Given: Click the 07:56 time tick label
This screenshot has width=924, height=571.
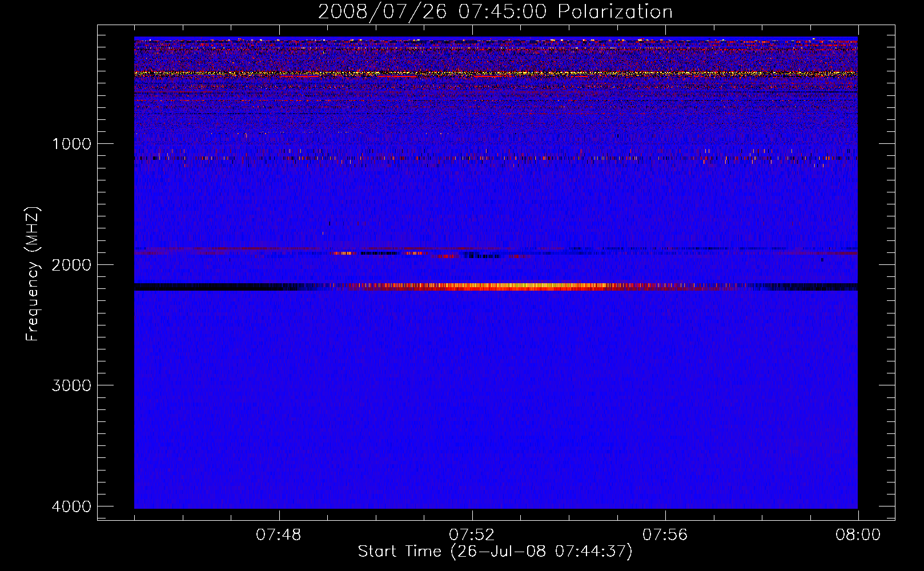Looking at the screenshot, I should coord(665,535).
